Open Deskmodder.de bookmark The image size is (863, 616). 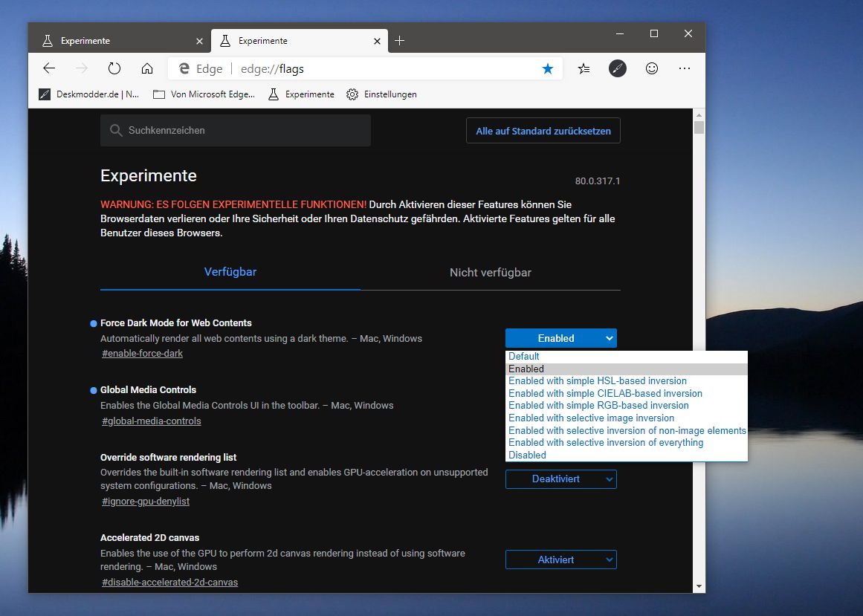[x=88, y=94]
